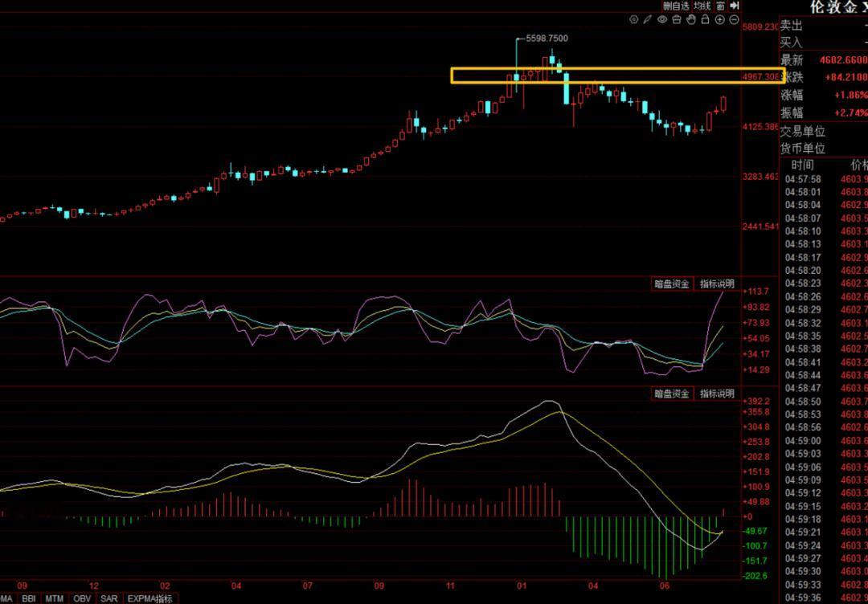Open 指标说明 in the middle indicator panel
868x604 pixels.
click(717, 284)
